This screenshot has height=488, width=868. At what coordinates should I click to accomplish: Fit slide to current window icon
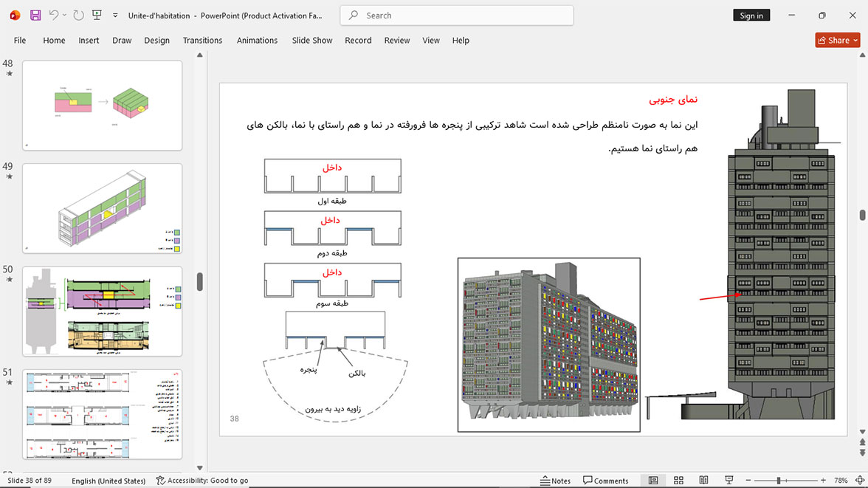pyautogui.click(x=860, y=480)
